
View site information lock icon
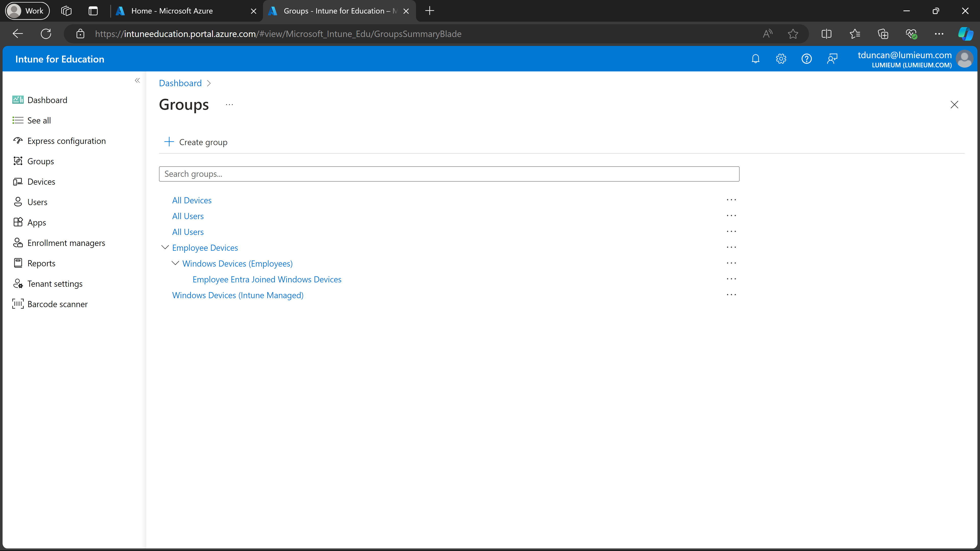[80, 34]
